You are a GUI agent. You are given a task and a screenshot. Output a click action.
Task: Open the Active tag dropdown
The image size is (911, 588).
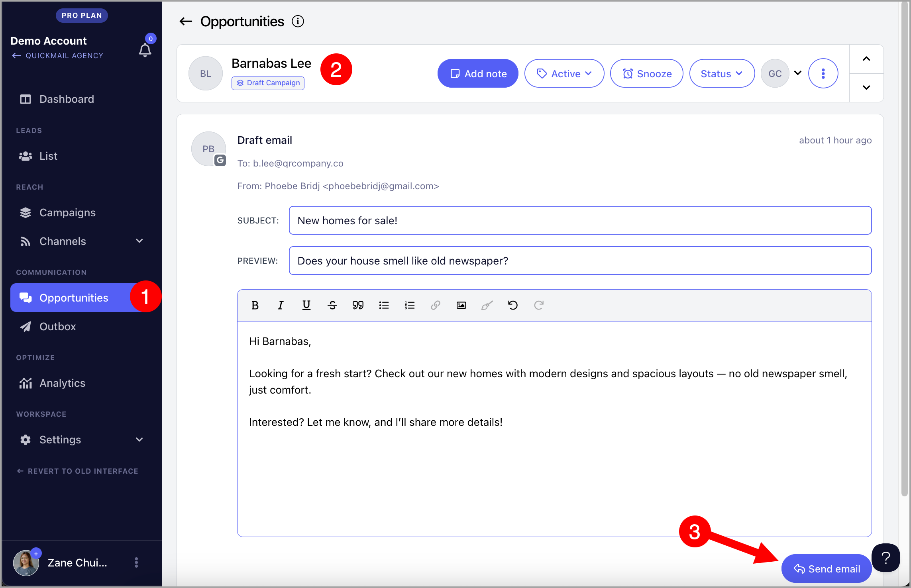564,73
